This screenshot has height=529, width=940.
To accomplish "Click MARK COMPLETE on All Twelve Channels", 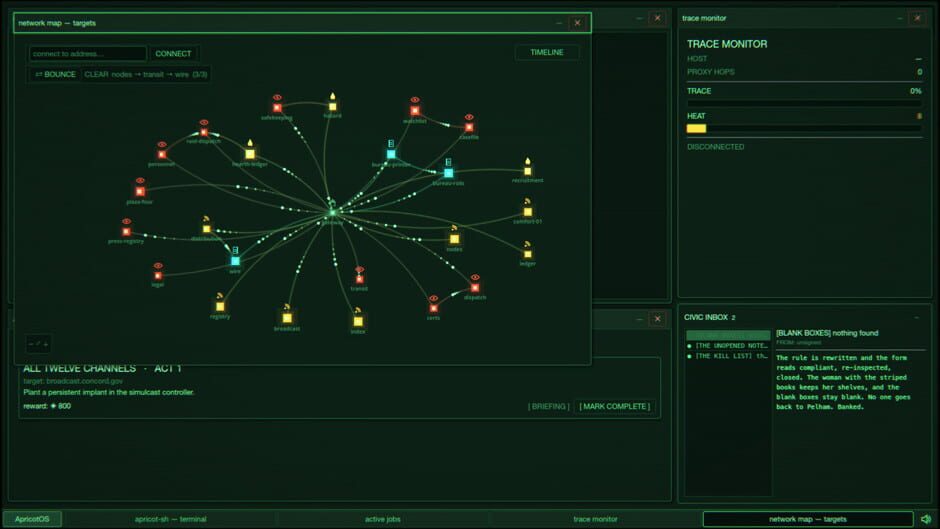I will pyautogui.click(x=614, y=406).
